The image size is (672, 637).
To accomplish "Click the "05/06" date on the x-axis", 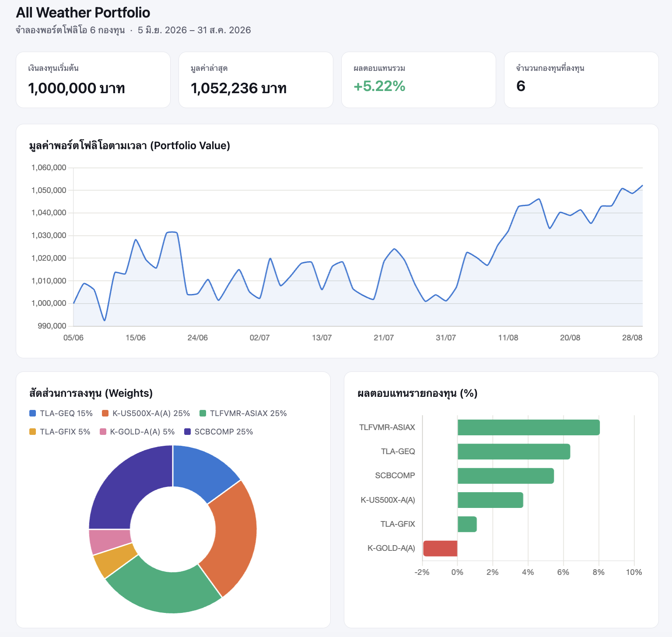I will coord(73,338).
